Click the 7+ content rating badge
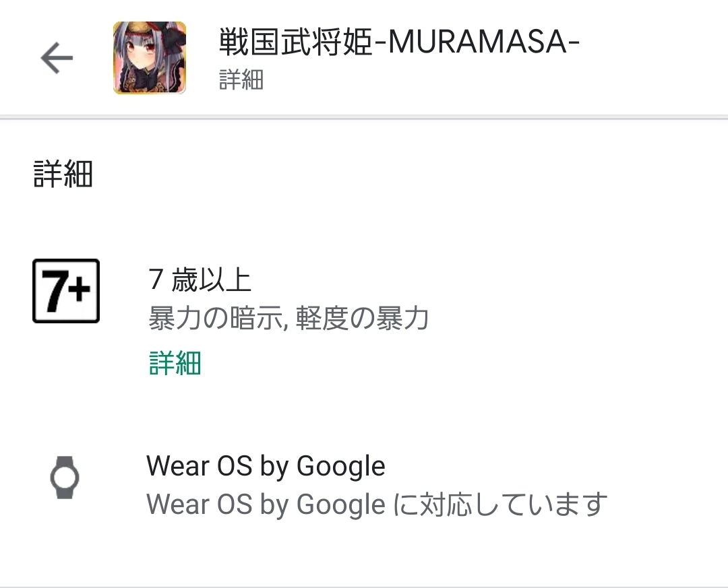Screen dimensions: 728x588 coord(66,291)
